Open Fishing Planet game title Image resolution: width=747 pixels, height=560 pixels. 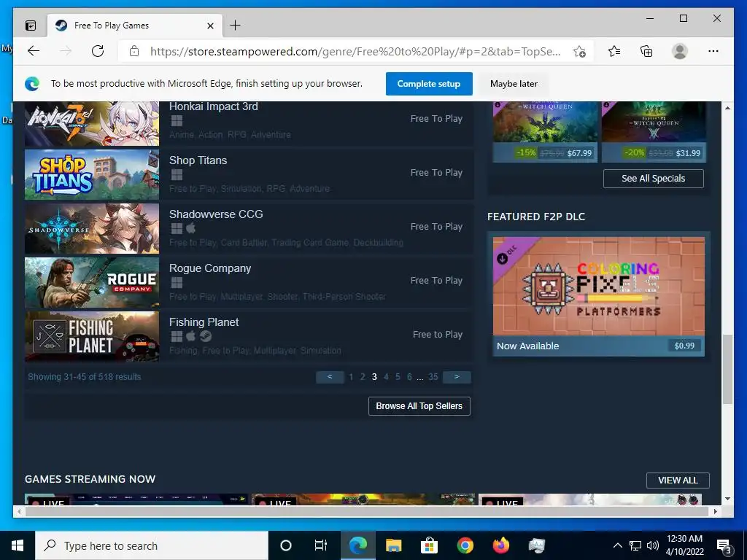(204, 322)
